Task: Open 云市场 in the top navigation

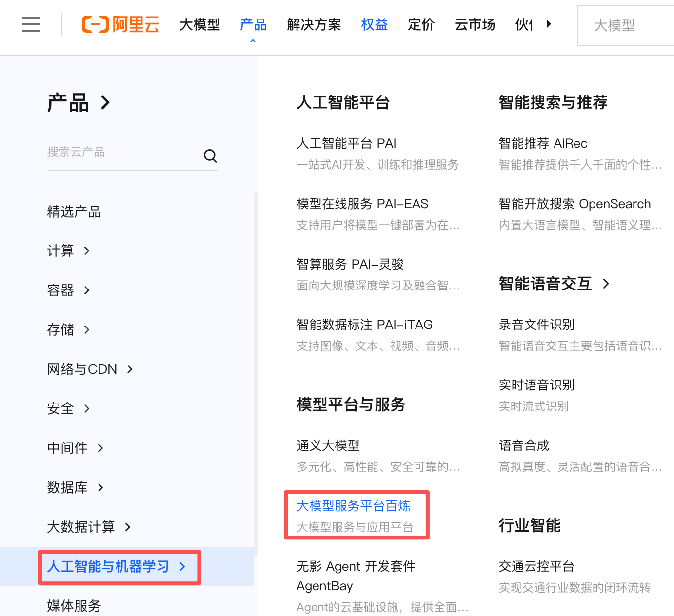Action: [475, 24]
